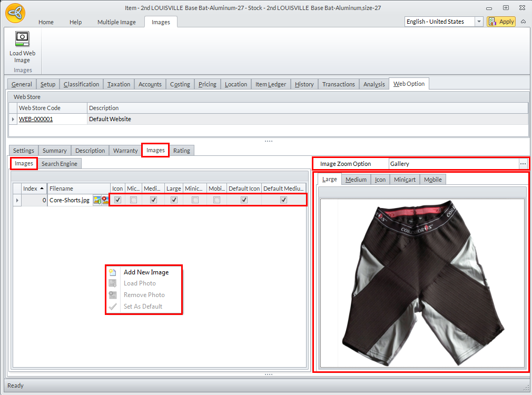Open the WEB-000001 web store link
532x395 pixels.
pyautogui.click(x=36, y=120)
